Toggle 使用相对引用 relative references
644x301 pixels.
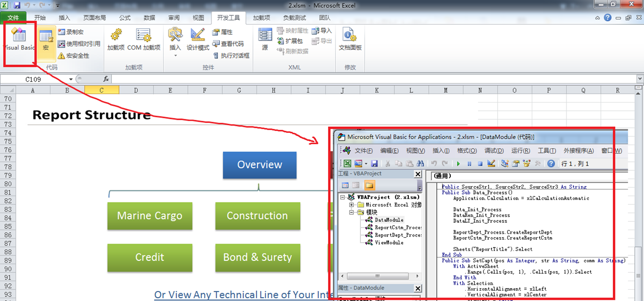79,44
